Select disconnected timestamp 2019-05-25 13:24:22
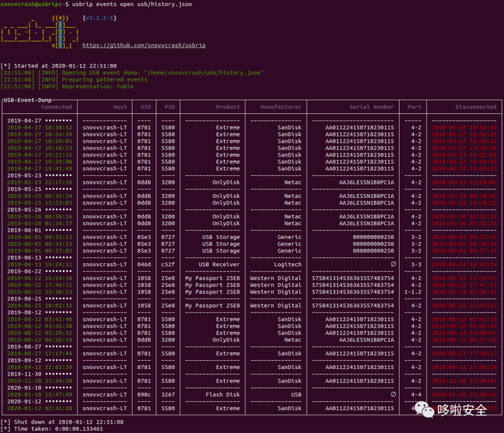This screenshot has height=433, width=504. tap(464, 203)
